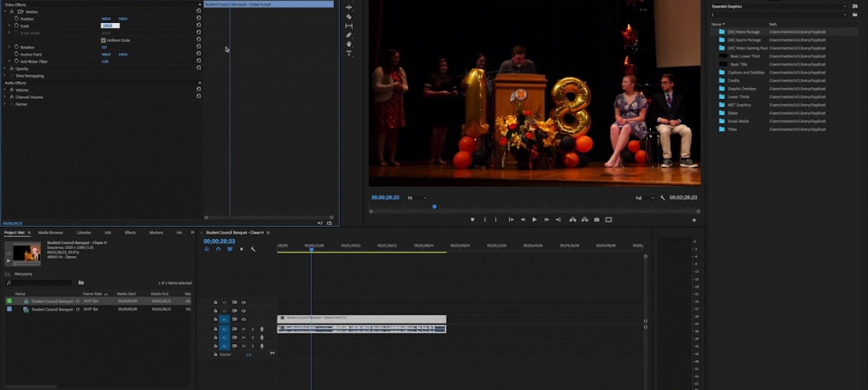Select the Ripple Edit tool in tools panel

point(349,8)
